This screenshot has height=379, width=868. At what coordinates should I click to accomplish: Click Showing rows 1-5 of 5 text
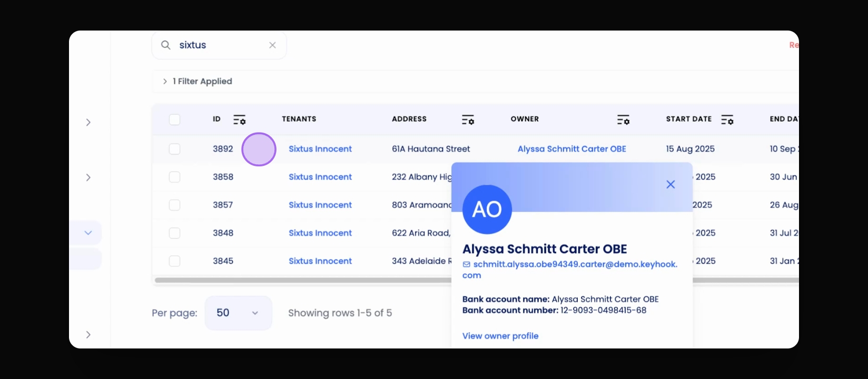point(340,313)
